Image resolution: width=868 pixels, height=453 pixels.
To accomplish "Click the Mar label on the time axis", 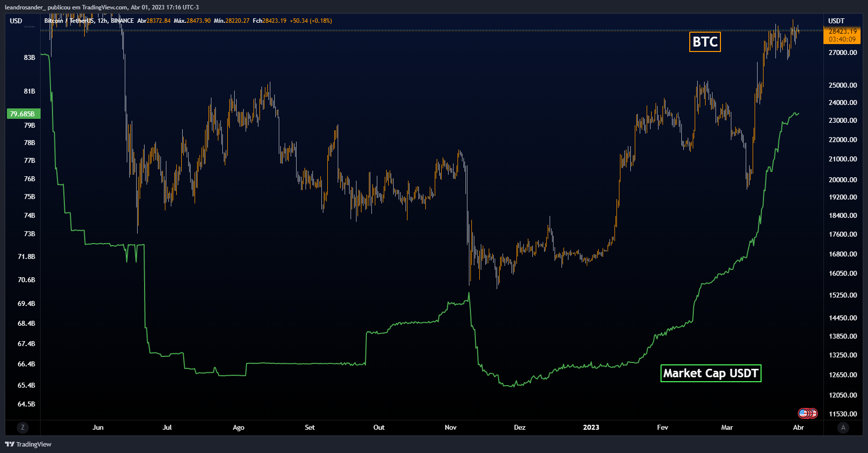I will (727, 427).
